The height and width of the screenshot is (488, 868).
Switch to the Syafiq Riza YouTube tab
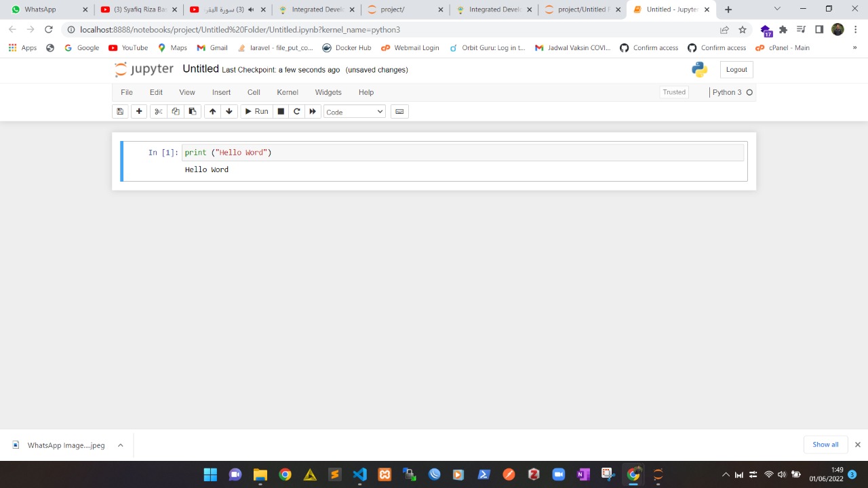tap(139, 9)
